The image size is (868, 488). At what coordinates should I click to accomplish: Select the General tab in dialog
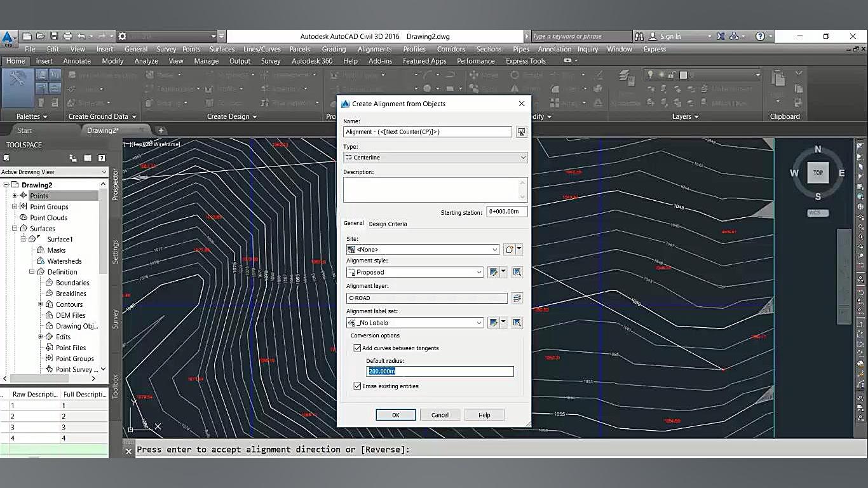pos(353,223)
